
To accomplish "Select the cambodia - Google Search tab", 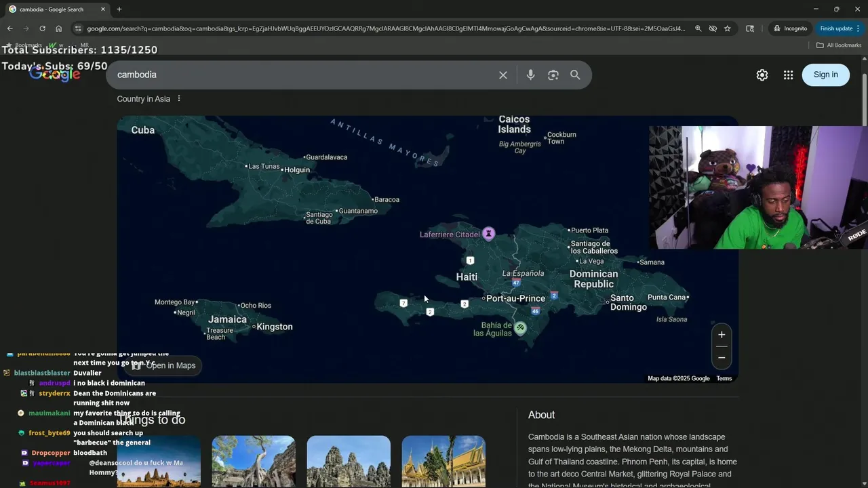I will click(x=57, y=9).
